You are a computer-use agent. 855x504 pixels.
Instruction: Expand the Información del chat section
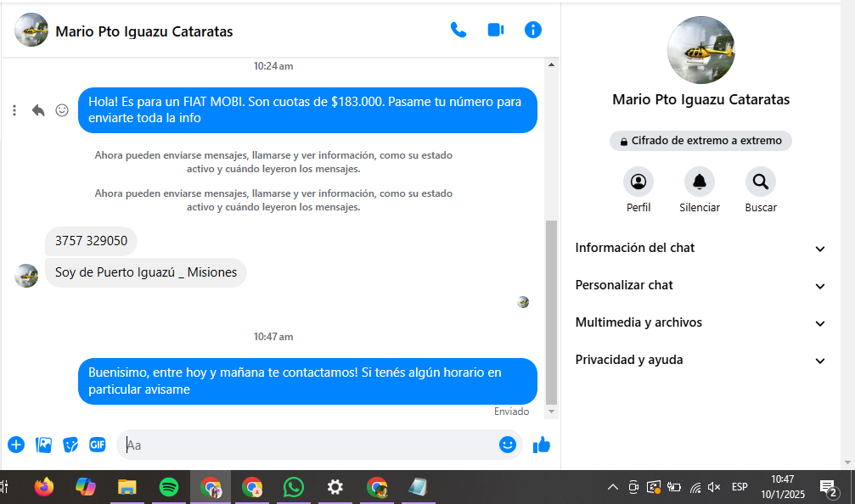click(700, 248)
